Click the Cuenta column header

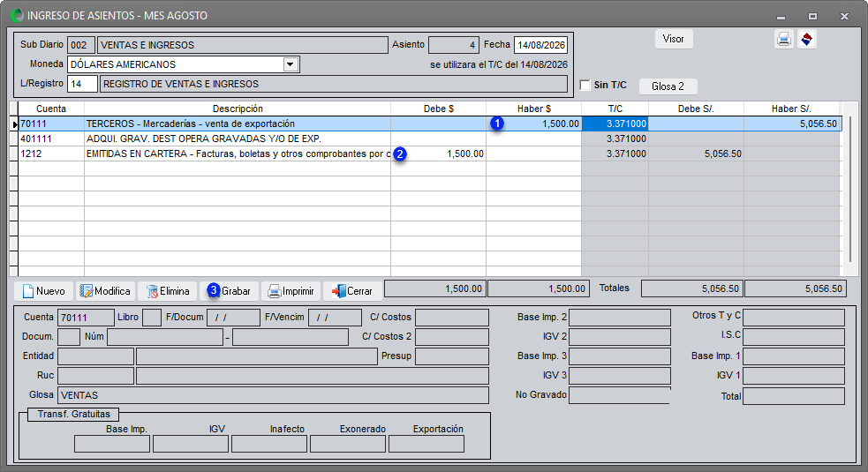pyautogui.click(x=51, y=109)
